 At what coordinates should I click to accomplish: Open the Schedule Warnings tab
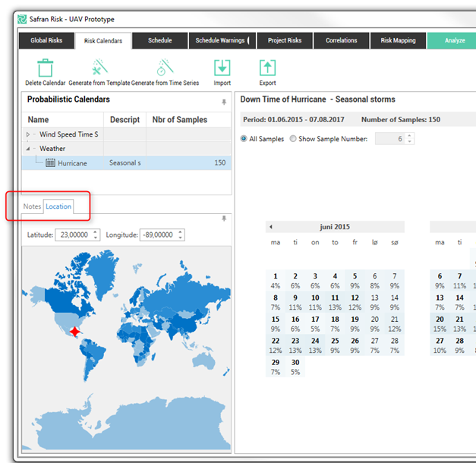(222, 40)
